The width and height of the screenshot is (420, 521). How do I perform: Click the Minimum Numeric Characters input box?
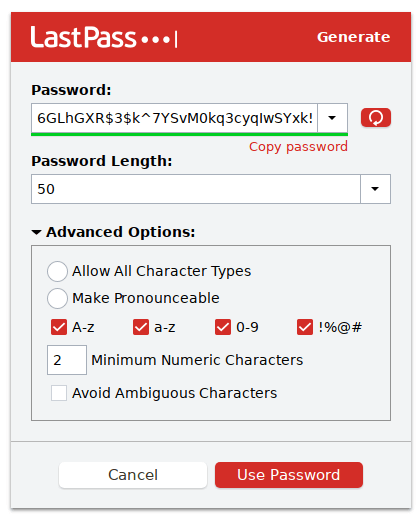point(67,360)
